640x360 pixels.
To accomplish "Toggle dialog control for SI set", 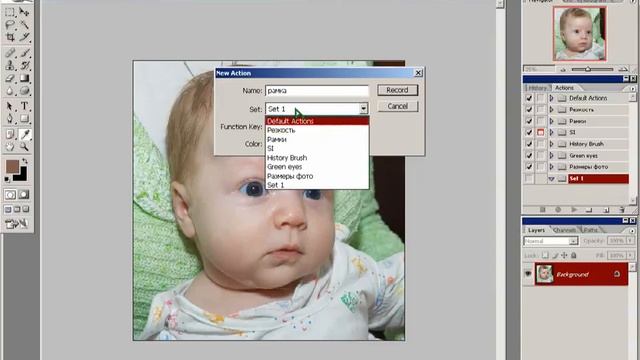I will point(540,133).
